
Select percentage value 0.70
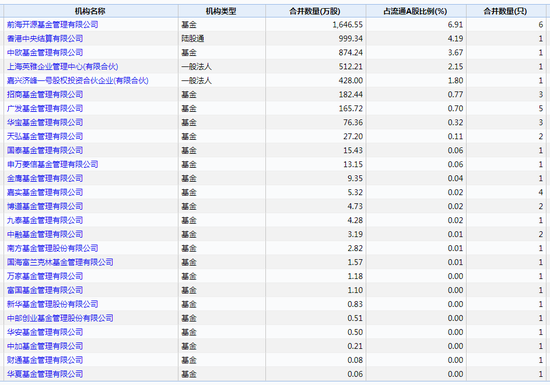[455, 108]
